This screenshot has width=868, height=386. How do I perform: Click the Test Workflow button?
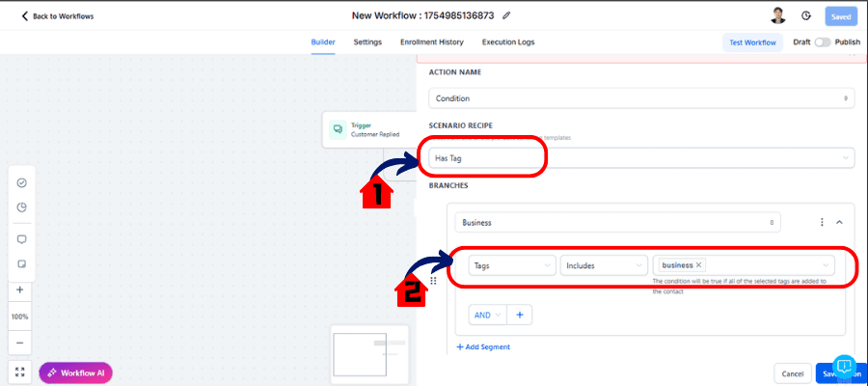click(752, 42)
